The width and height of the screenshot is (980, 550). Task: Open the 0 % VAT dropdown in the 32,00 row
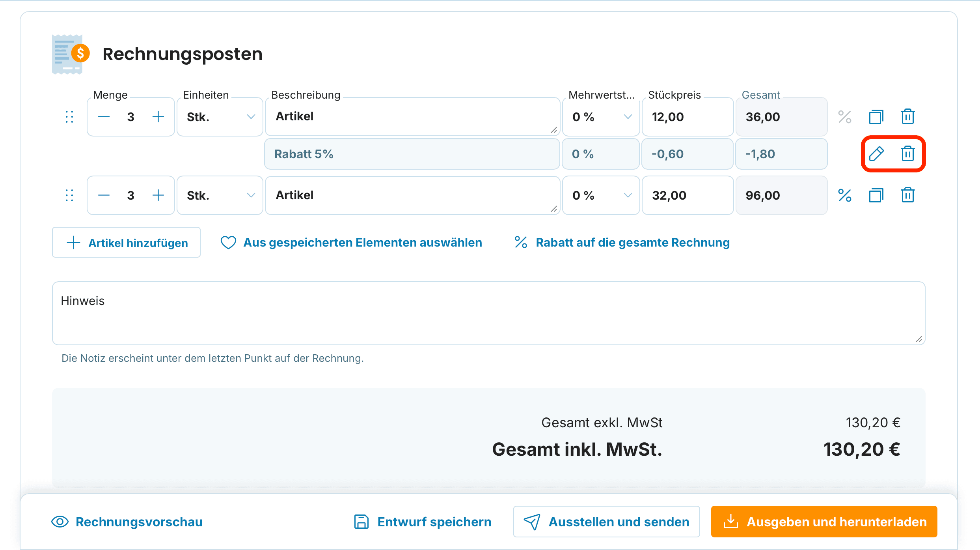tap(601, 195)
